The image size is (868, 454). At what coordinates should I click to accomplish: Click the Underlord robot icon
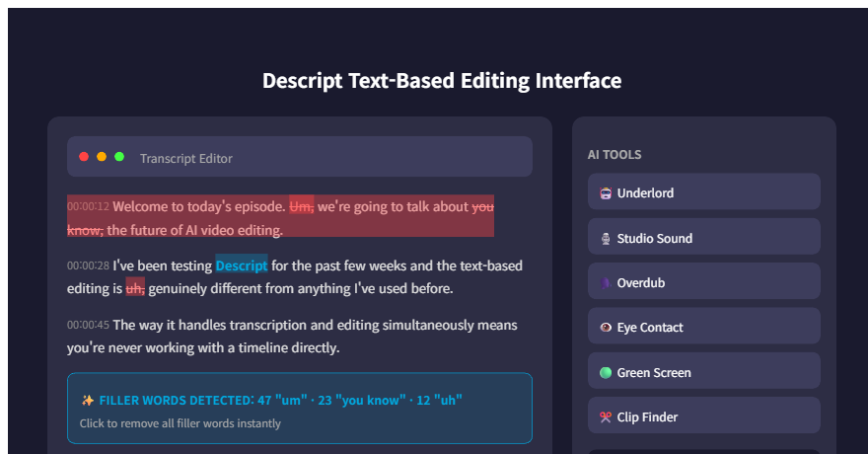[606, 193]
